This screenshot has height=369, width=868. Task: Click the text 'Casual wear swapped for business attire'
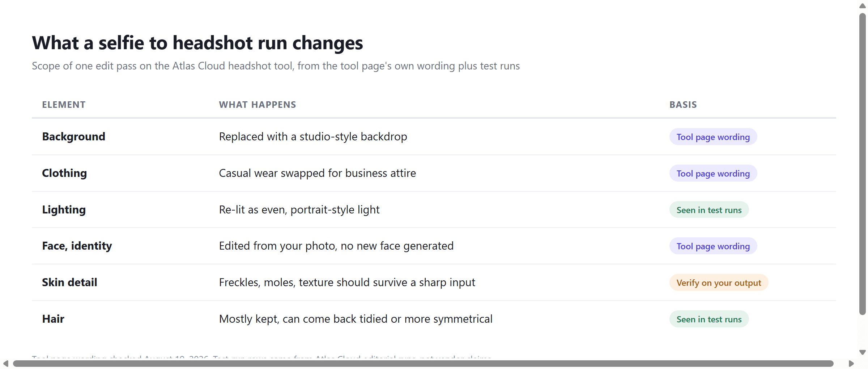tap(317, 173)
